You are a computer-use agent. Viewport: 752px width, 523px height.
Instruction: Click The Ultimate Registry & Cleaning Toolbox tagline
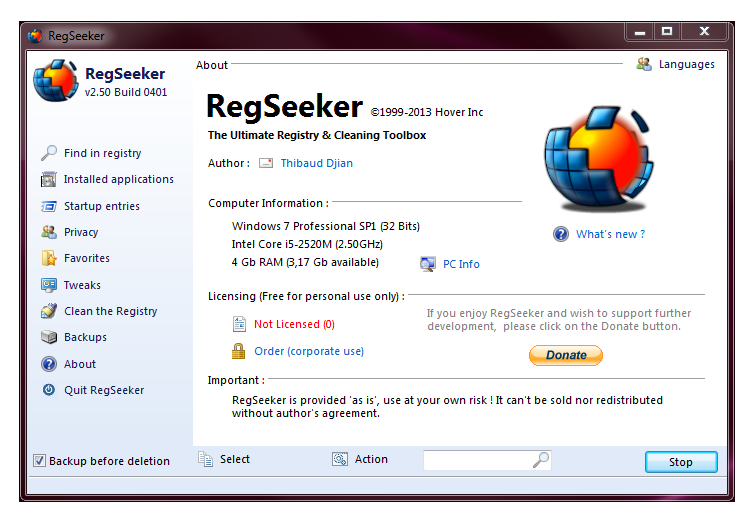(317, 135)
